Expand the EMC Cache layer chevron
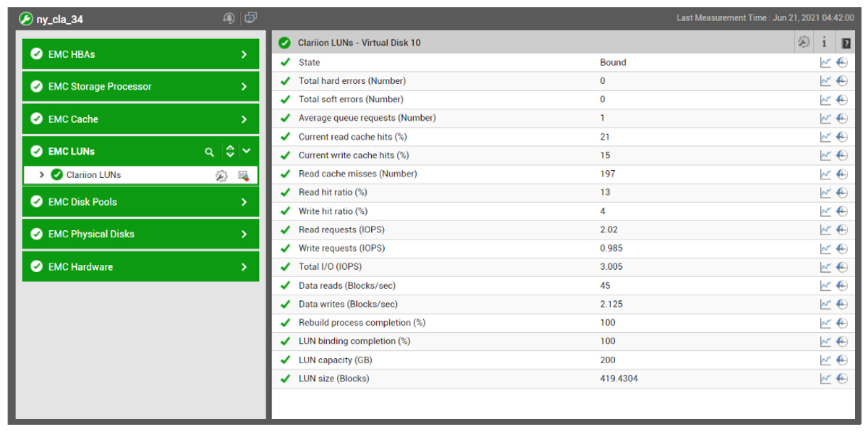The height and width of the screenshot is (432, 868). (x=244, y=119)
